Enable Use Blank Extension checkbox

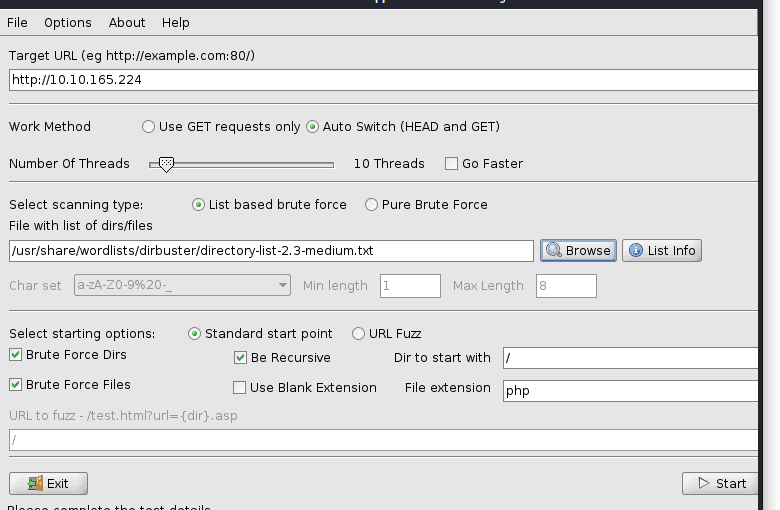pyautogui.click(x=239, y=388)
